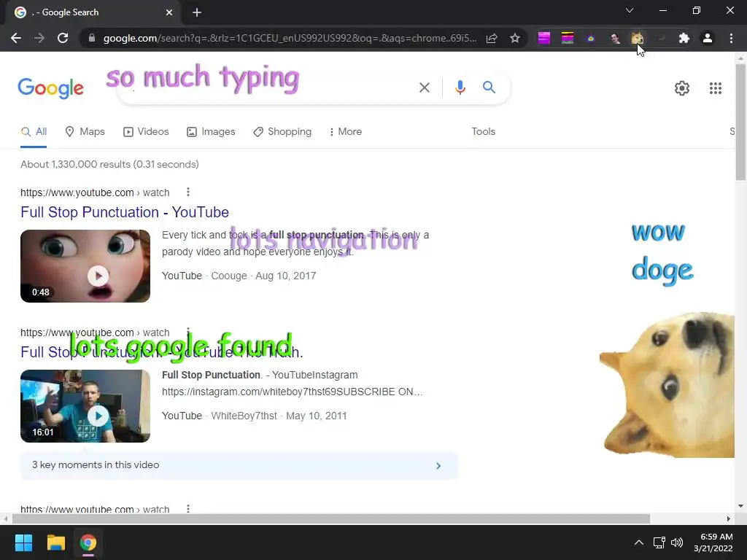This screenshot has width=747, height=560.
Task: Click the browser forward arrow
Action: tap(39, 38)
